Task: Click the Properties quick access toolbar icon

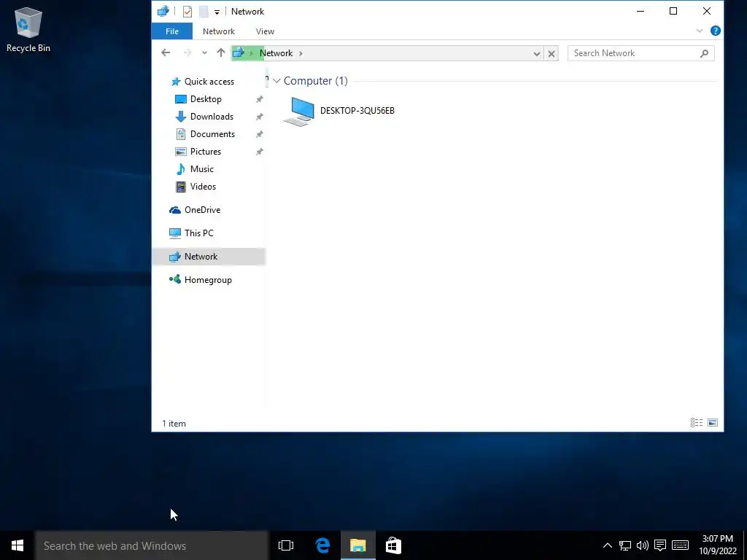Action: [187, 12]
